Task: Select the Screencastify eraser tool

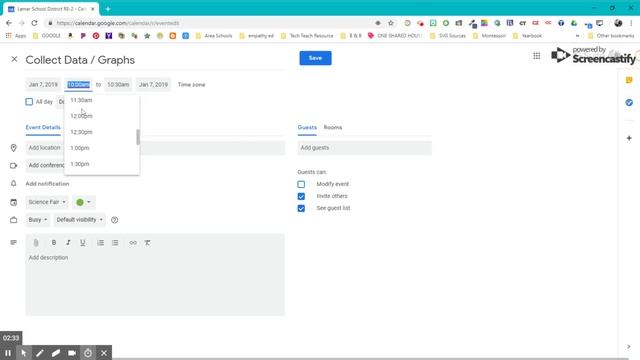Action: [x=56, y=353]
